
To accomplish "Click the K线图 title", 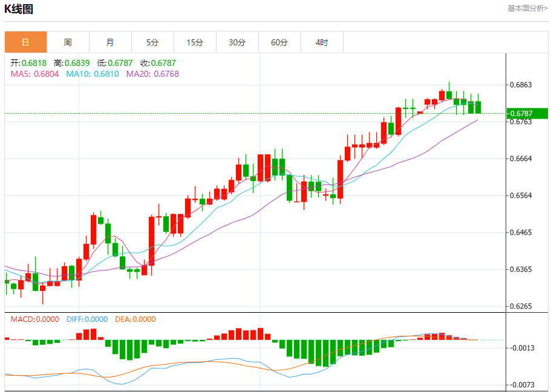I will 19,9.
